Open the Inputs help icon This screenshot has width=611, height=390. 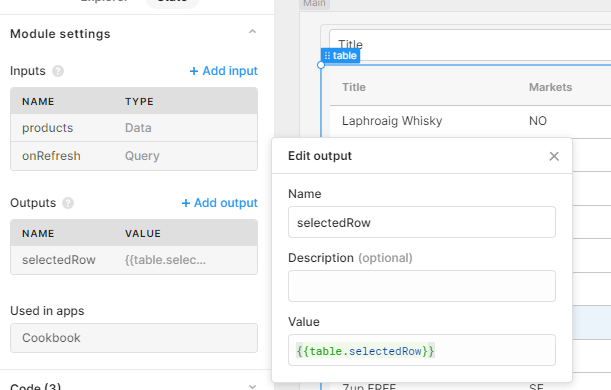58,71
